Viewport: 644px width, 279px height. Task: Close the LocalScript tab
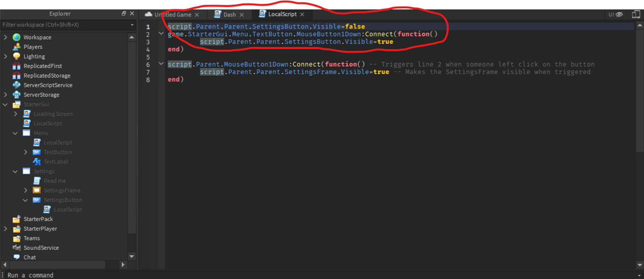pyautogui.click(x=302, y=14)
